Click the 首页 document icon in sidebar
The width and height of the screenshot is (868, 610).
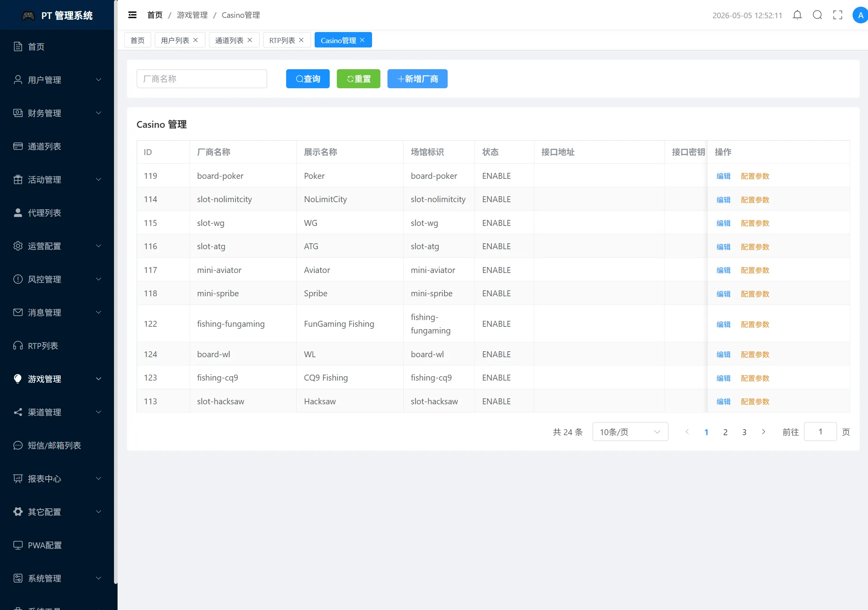18,46
